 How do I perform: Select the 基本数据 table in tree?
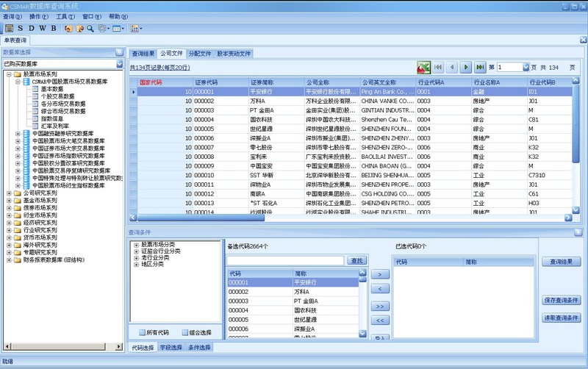click(51, 89)
